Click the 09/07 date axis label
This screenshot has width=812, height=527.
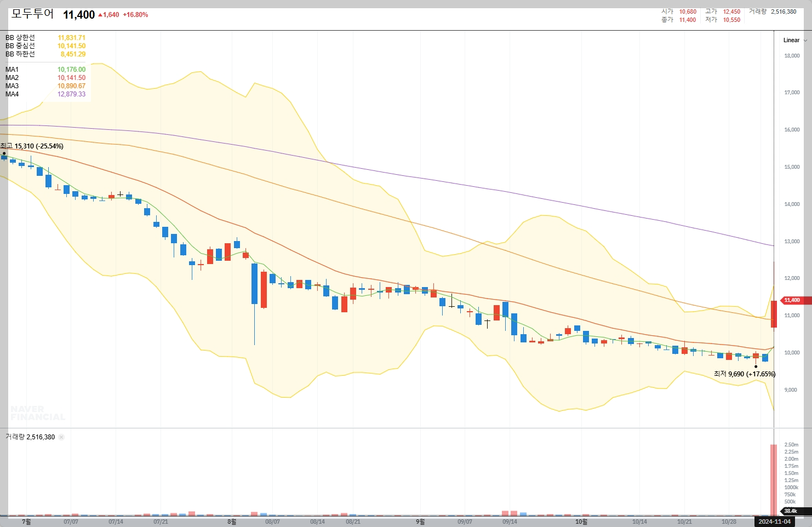point(465,522)
